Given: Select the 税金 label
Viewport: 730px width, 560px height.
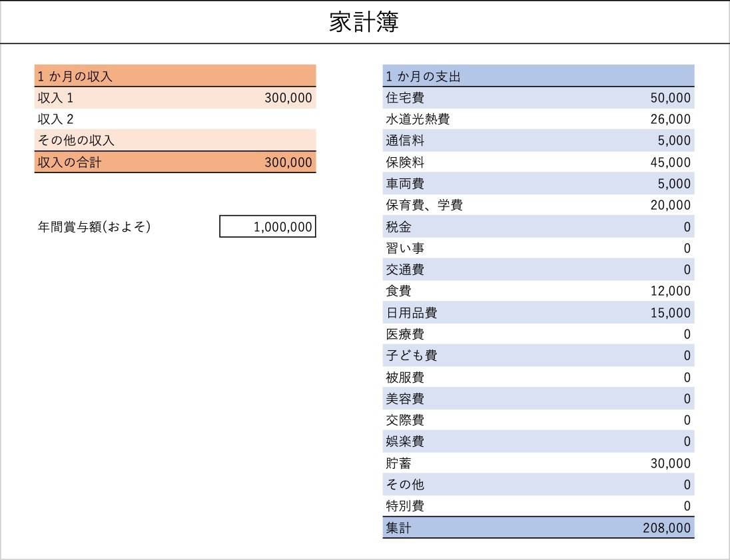Looking at the screenshot, I should tap(398, 227).
